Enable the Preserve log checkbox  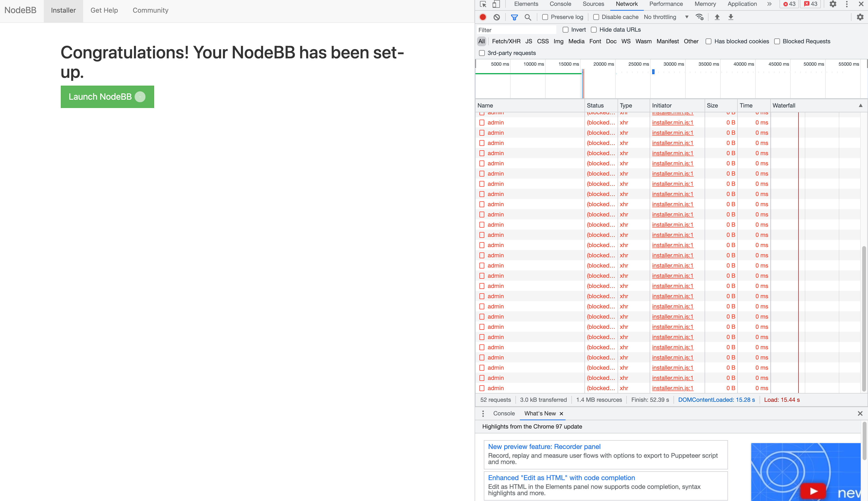point(545,17)
